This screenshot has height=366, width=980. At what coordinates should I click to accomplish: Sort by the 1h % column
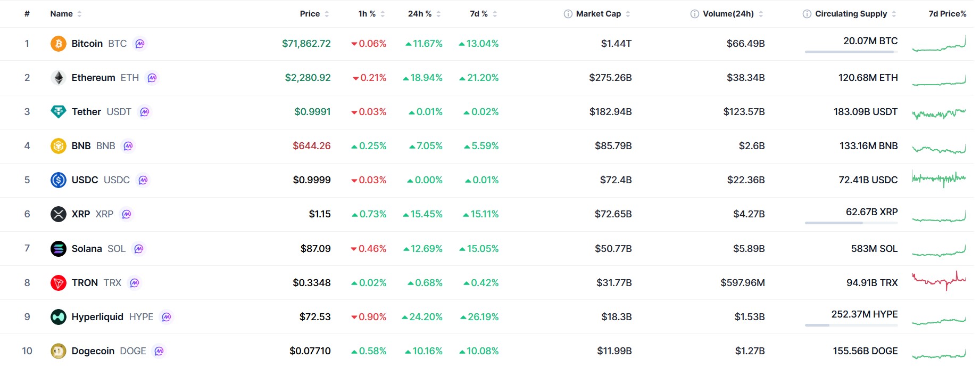click(x=371, y=14)
